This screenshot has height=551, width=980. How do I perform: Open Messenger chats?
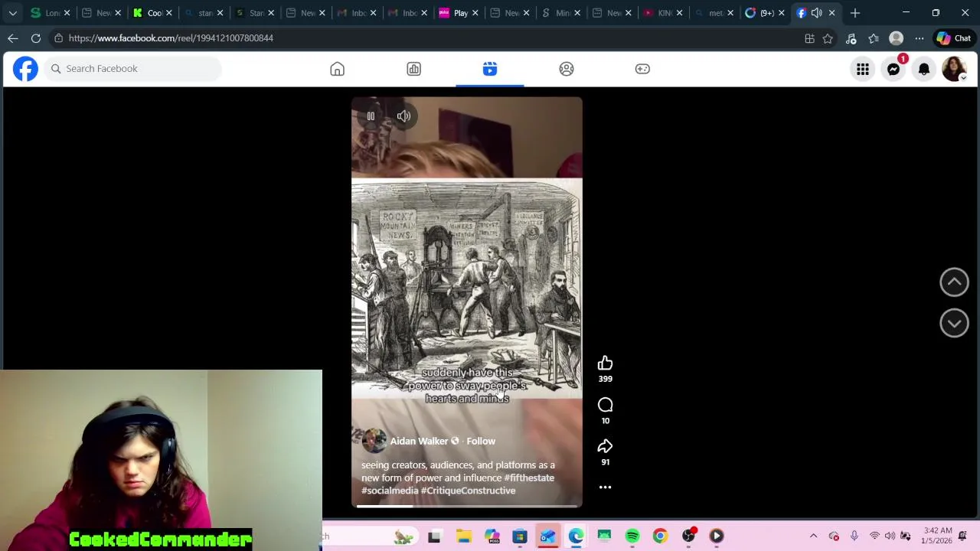click(893, 69)
